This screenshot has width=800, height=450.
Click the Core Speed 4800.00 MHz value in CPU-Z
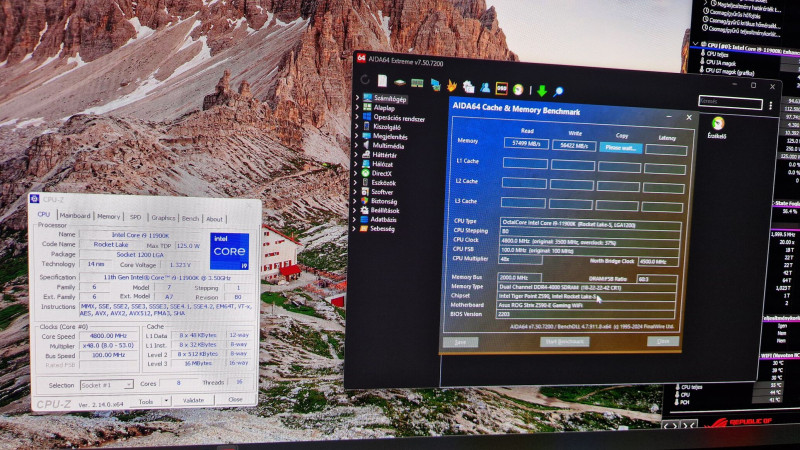[109, 336]
